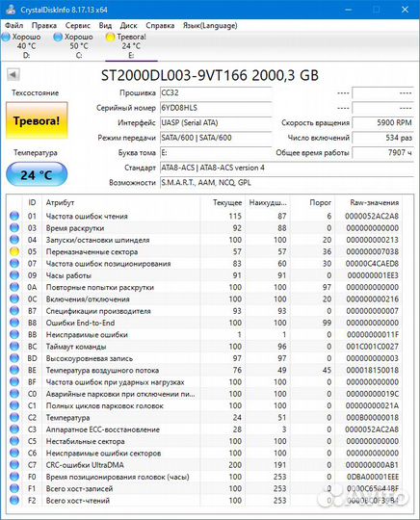Select the Частота ошибок чтения attribute text
420x520 pixels.
(87, 217)
